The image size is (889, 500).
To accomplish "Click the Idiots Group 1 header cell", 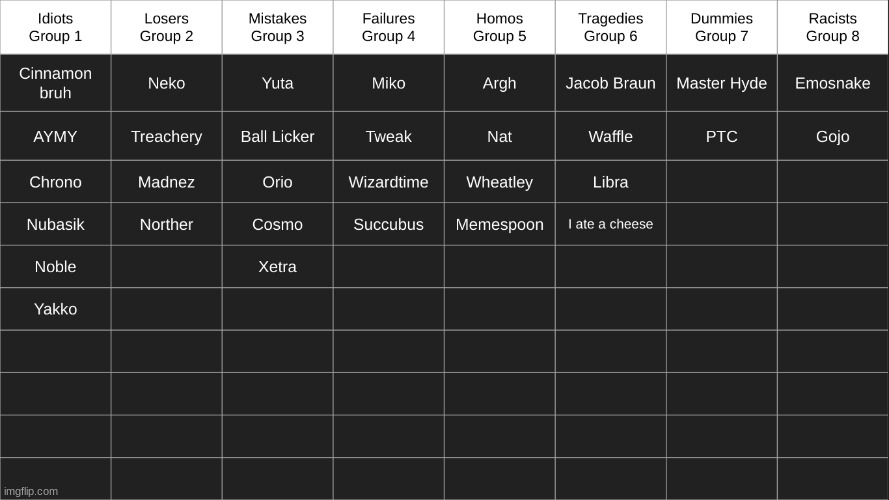I will [56, 27].
